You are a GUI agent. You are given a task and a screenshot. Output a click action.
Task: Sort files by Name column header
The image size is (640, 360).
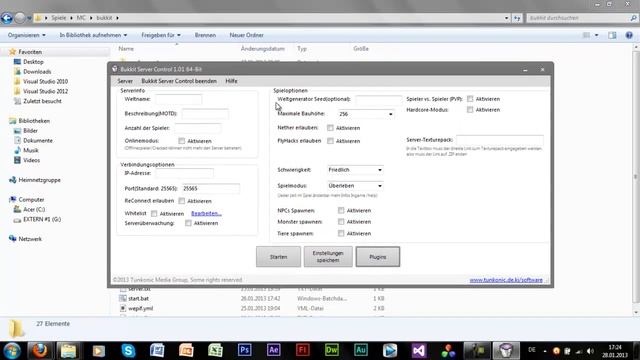126,49
